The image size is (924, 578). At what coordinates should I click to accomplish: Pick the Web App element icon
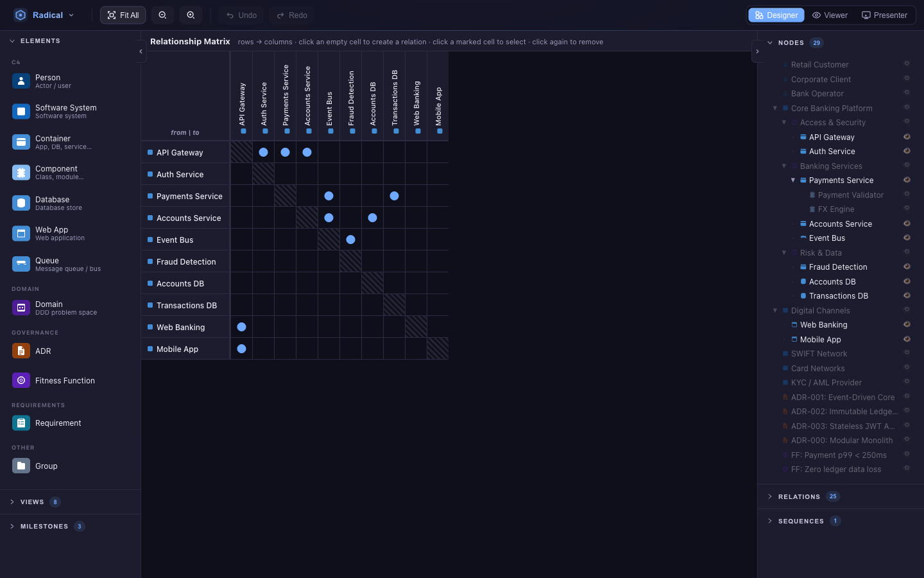21,234
